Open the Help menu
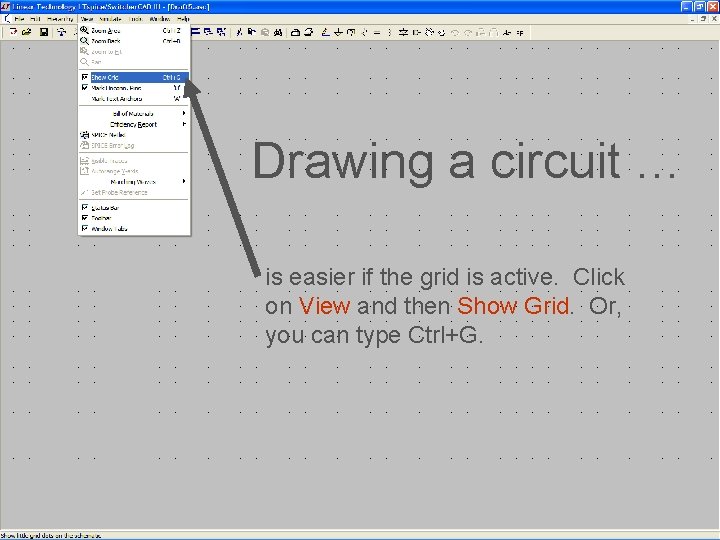Image resolution: width=720 pixels, height=540 pixels. [183, 19]
